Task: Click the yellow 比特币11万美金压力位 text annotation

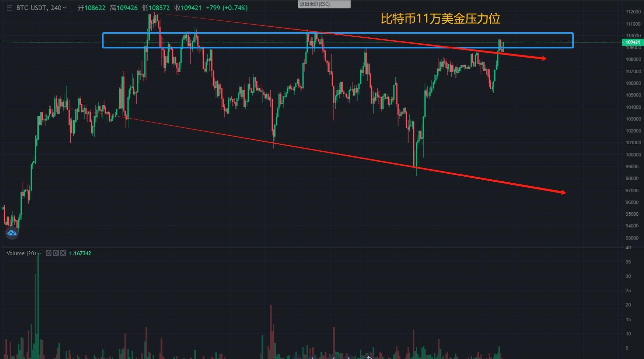Action: point(440,19)
